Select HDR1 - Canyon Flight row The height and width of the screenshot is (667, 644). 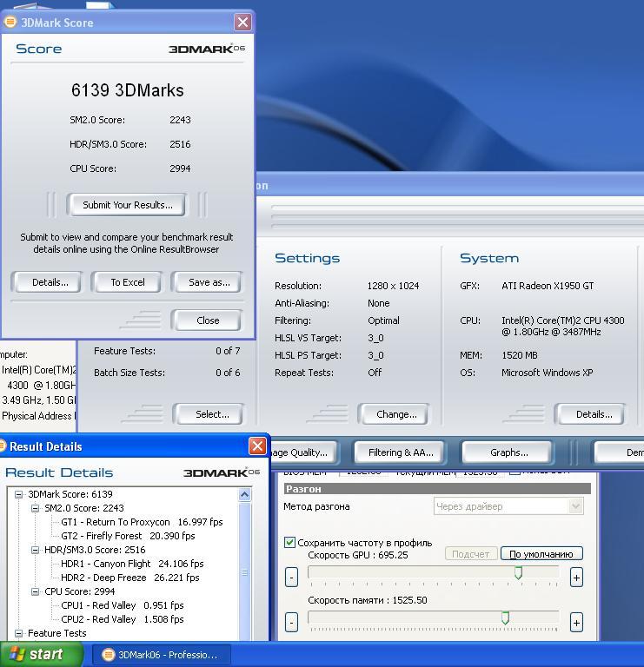[x=132, y=564]
